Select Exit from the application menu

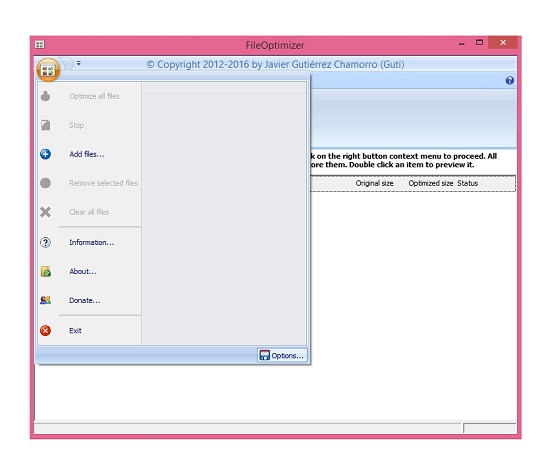[75, 330]
